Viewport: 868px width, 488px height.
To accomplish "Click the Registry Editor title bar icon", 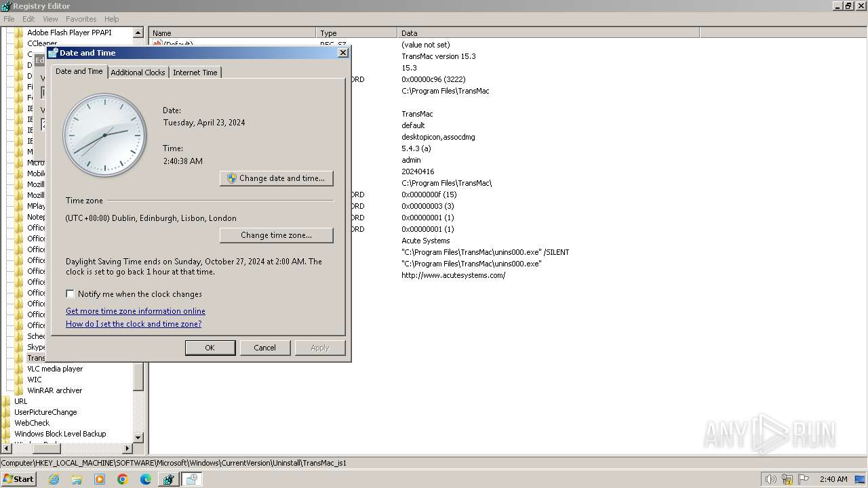I will pos(6,6).
